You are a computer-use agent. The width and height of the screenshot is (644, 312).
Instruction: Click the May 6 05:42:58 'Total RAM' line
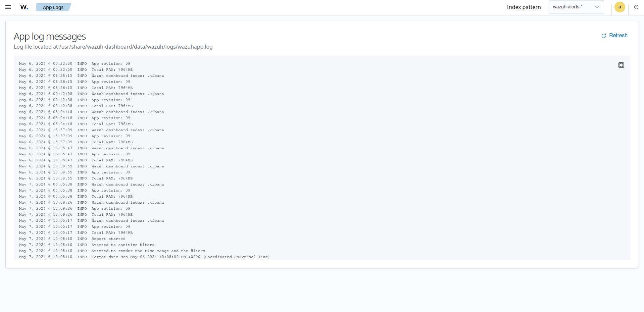click(76, 106)
